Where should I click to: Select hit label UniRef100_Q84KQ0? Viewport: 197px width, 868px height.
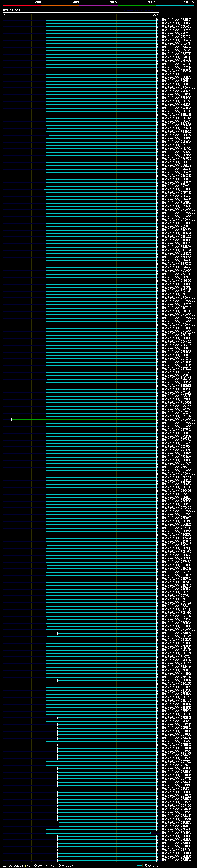coord(177,57)
